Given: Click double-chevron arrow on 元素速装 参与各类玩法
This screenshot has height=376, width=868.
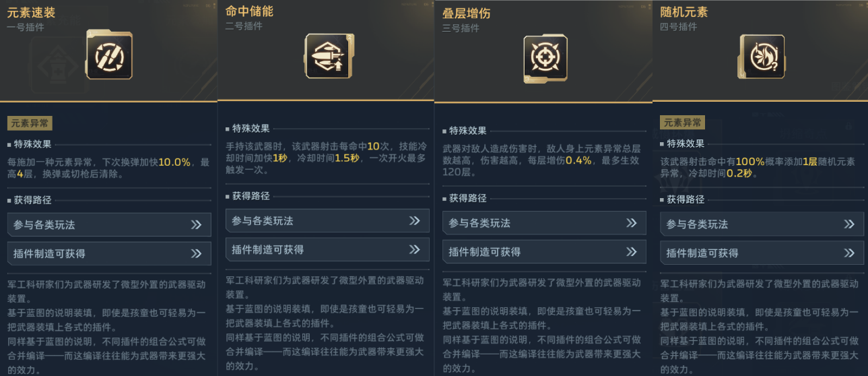Looking at the screenshot, I should pos(196,224).
